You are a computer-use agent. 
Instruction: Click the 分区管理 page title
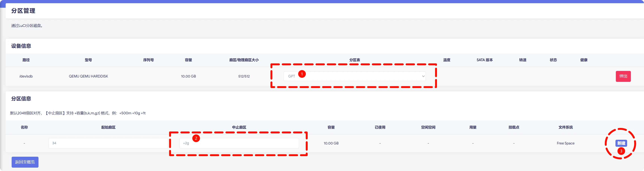click(x=23, y=11)
